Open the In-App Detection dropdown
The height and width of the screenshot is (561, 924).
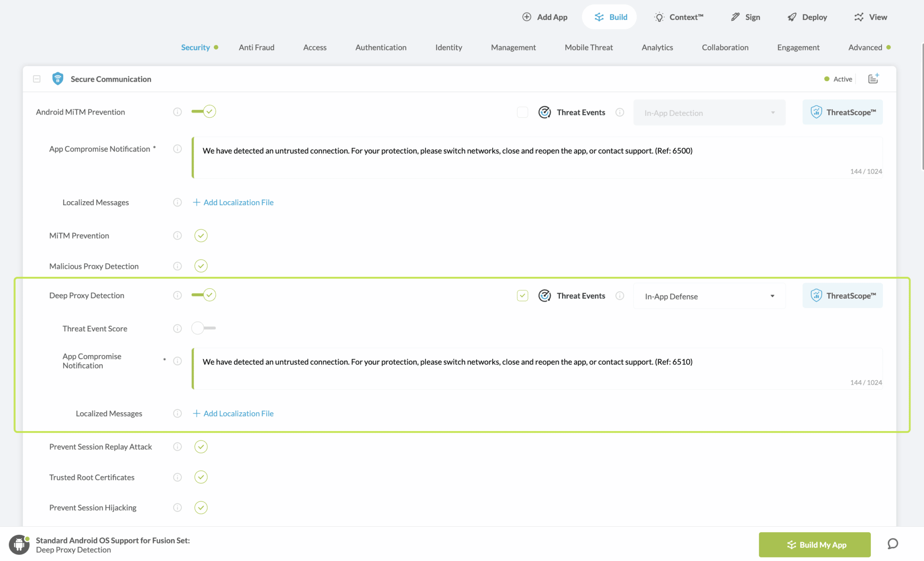pos(709,113)
